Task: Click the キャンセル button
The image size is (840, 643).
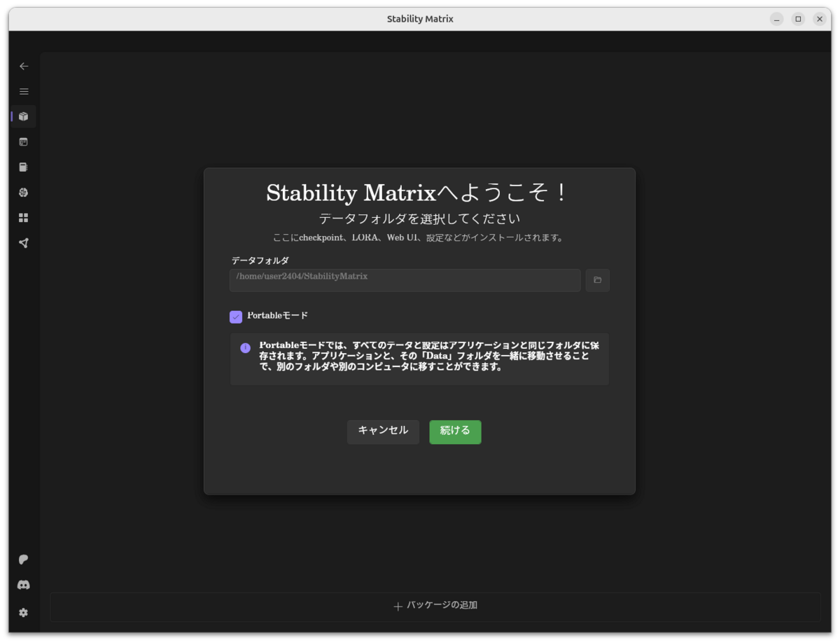Action: [x=383, y=431]
